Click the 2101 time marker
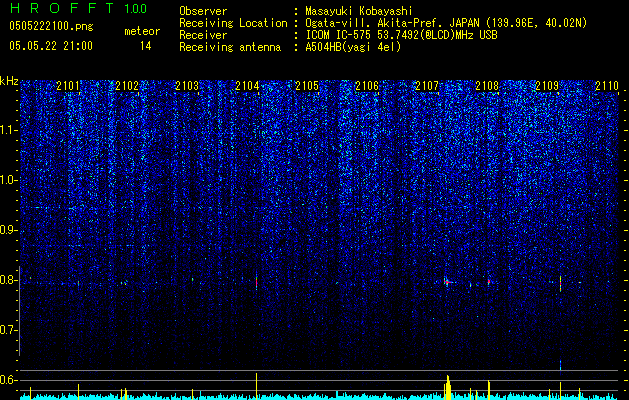This screenshot has width=629, height=400. (68, 85)
